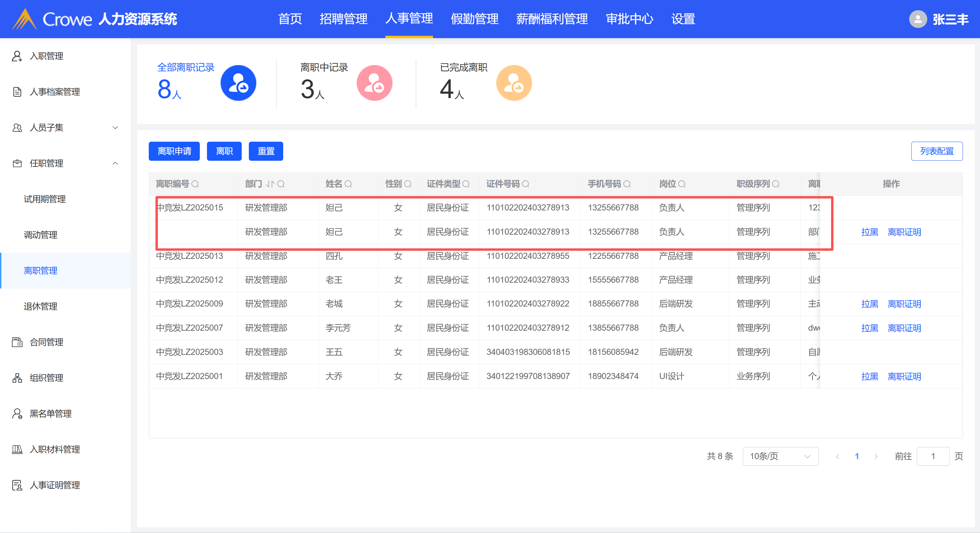
Task: Click orange 已完成离职 circle icon
Action: 514,83
